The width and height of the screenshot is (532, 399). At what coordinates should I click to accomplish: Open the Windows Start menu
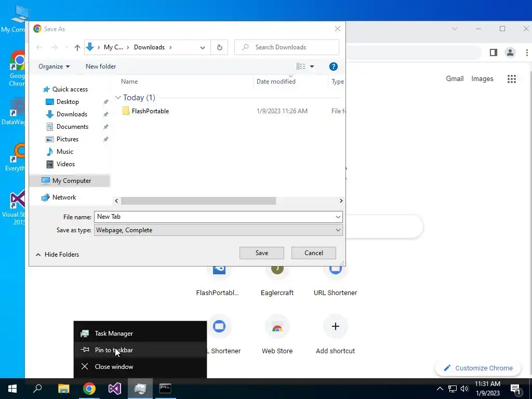(12, 389)
